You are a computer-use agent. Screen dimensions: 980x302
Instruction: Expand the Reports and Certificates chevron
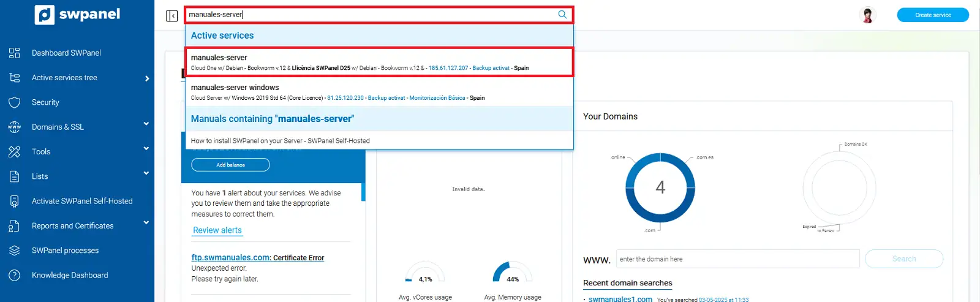point(146,223)
